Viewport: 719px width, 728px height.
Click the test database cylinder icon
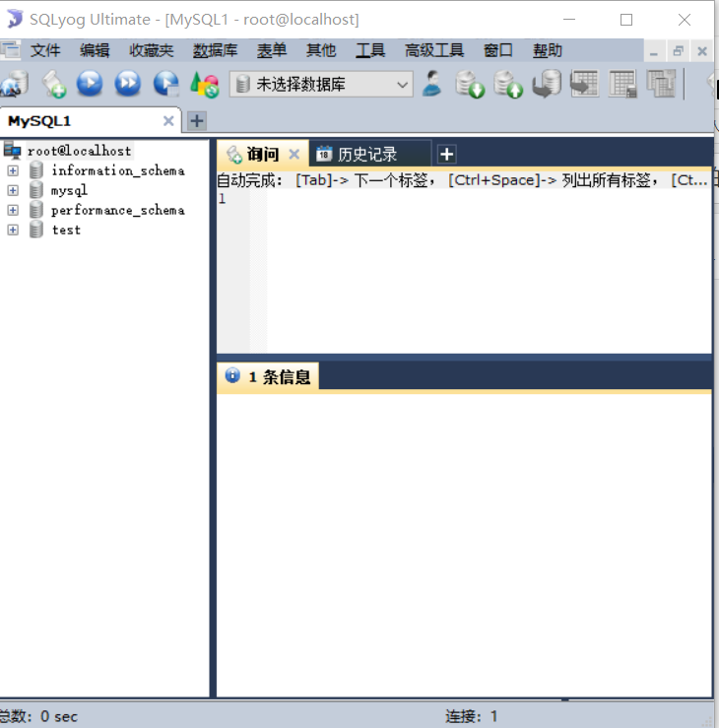[36, 230]
